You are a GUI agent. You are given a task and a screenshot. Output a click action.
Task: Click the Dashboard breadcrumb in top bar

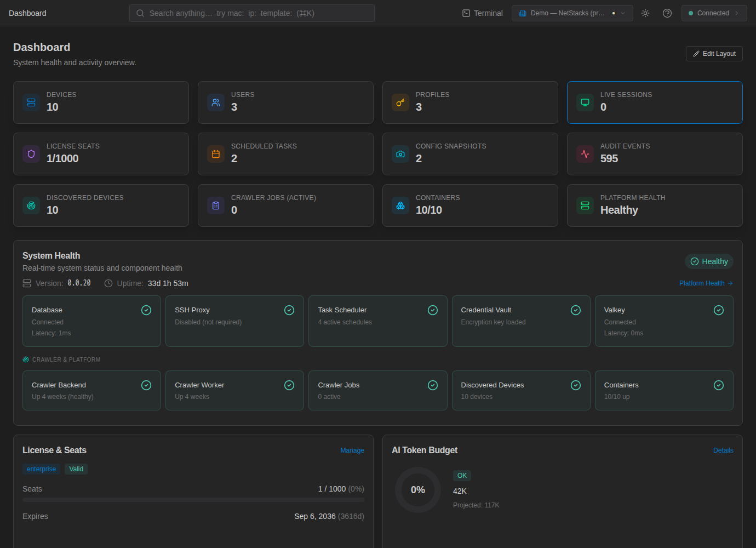(27, 13)
